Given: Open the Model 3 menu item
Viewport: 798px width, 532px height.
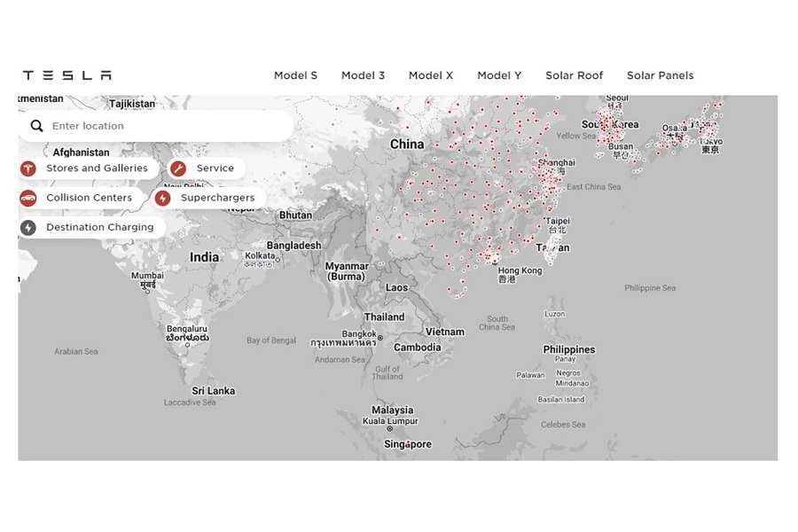Looking at the screenshot, I should 363,75.
